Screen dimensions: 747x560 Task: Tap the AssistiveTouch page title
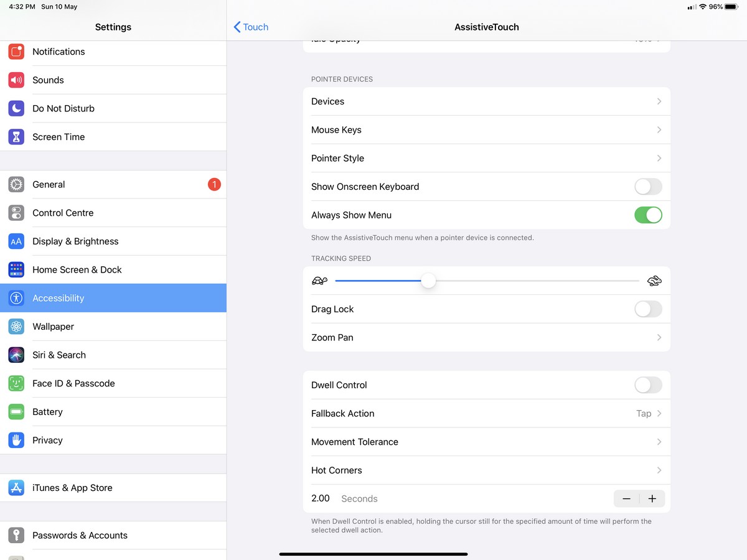(x=487, y=27)
